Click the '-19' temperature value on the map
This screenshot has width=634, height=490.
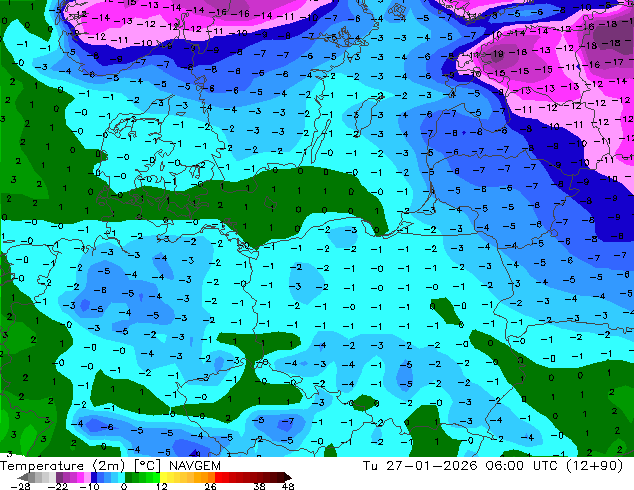pos(495,54)
